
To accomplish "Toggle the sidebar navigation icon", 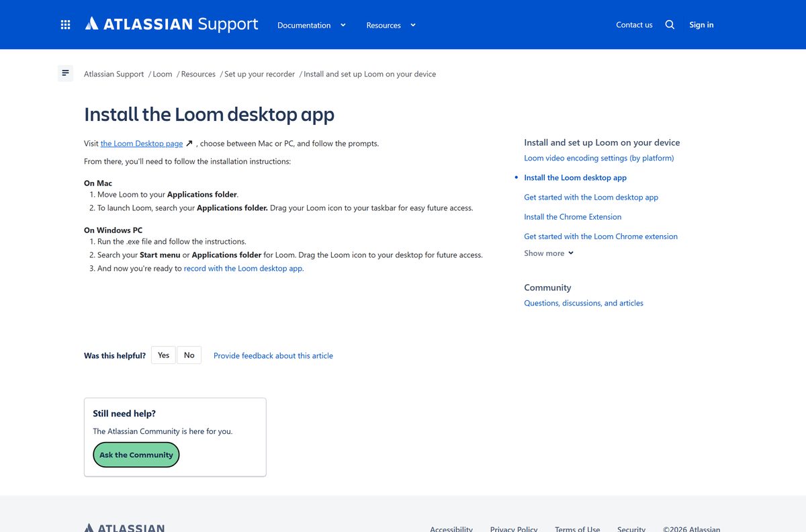I will click(65, 73).
